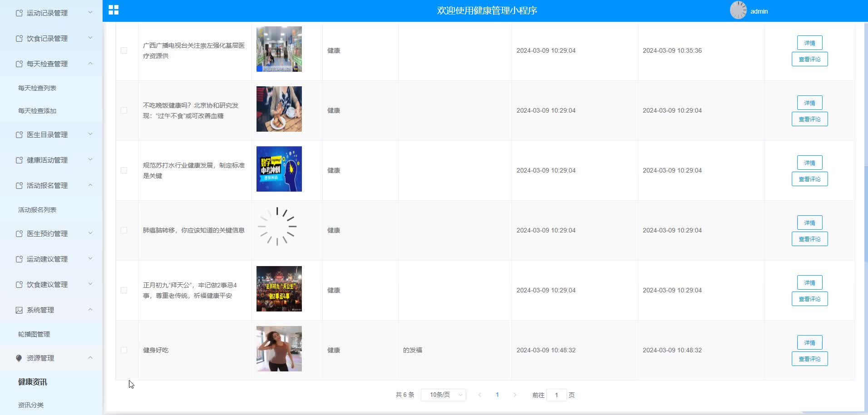Click the 系统管理 picture icon

coord(19,310)
